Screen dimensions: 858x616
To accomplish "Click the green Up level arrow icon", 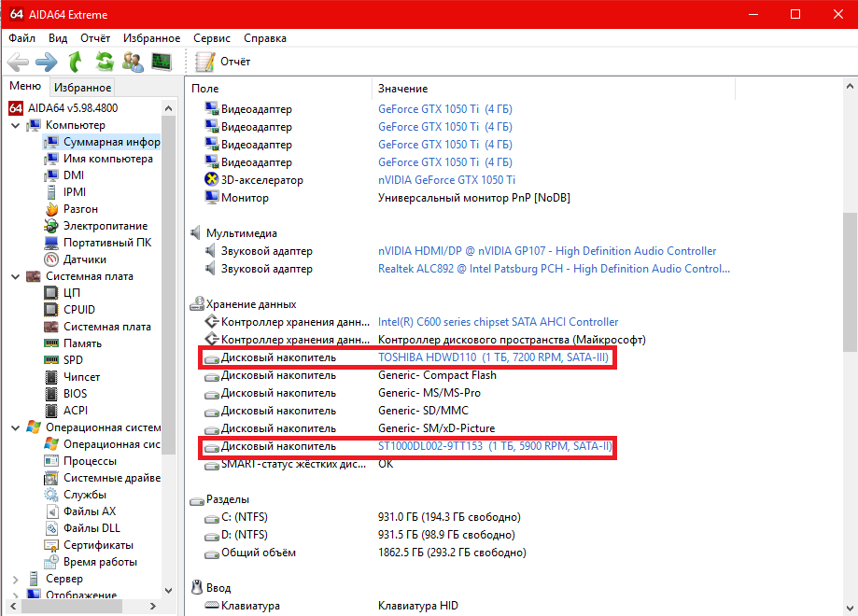I will pyautogui.click(x=75, y=62).
